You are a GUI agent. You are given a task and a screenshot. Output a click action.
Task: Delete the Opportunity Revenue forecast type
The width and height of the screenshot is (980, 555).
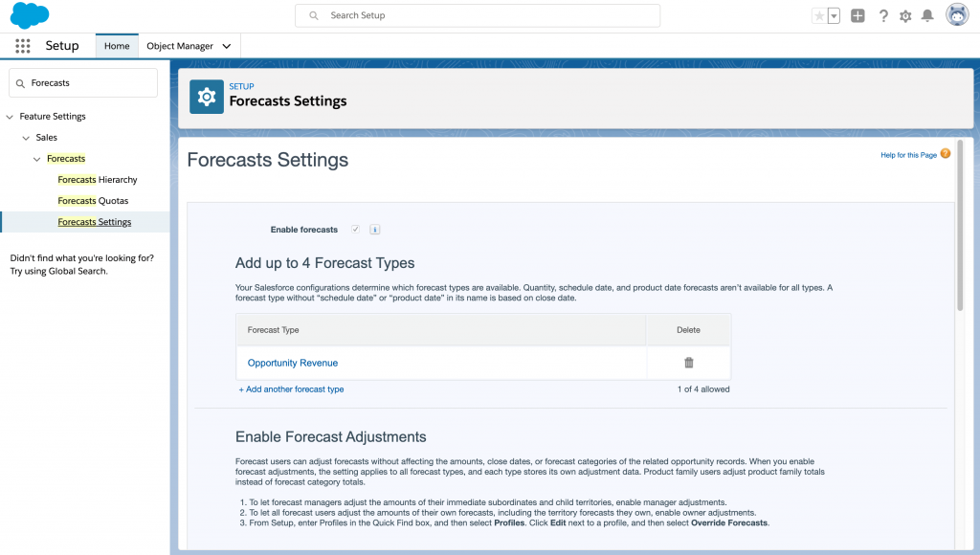tap(688, 363)
